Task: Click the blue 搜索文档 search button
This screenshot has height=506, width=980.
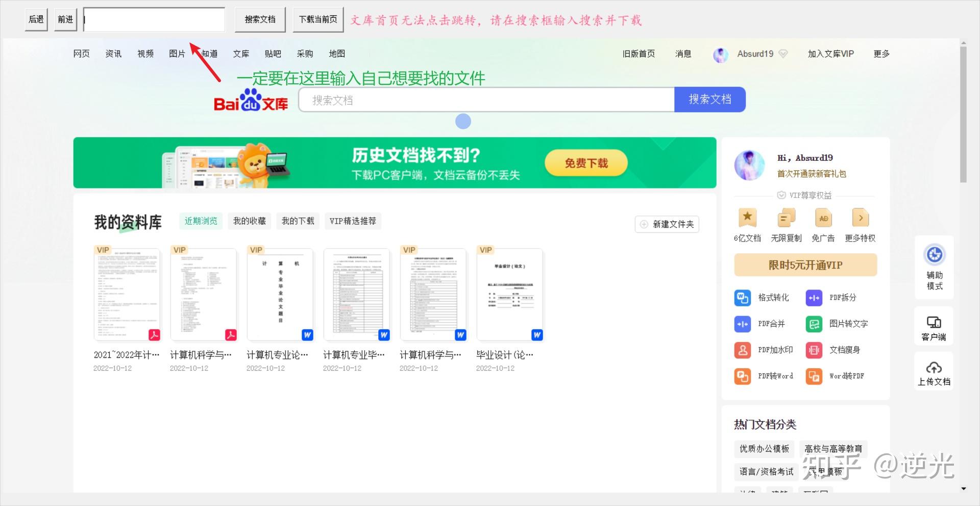Action: (x=710, y=100)
